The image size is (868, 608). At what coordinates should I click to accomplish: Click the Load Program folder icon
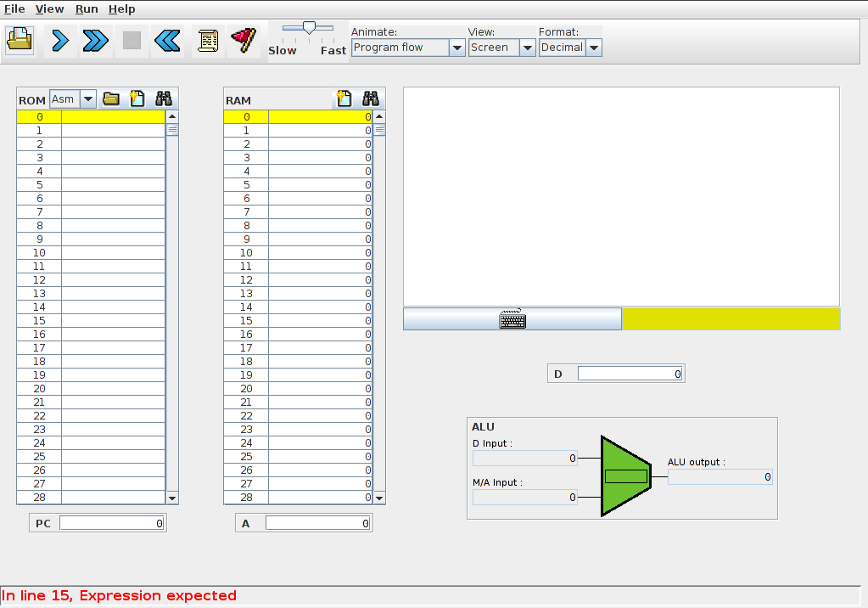(20, 40)
